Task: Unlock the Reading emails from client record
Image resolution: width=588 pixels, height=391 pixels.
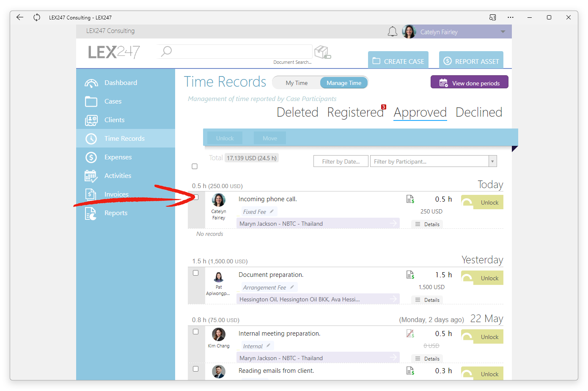Action: click(482, 373)
